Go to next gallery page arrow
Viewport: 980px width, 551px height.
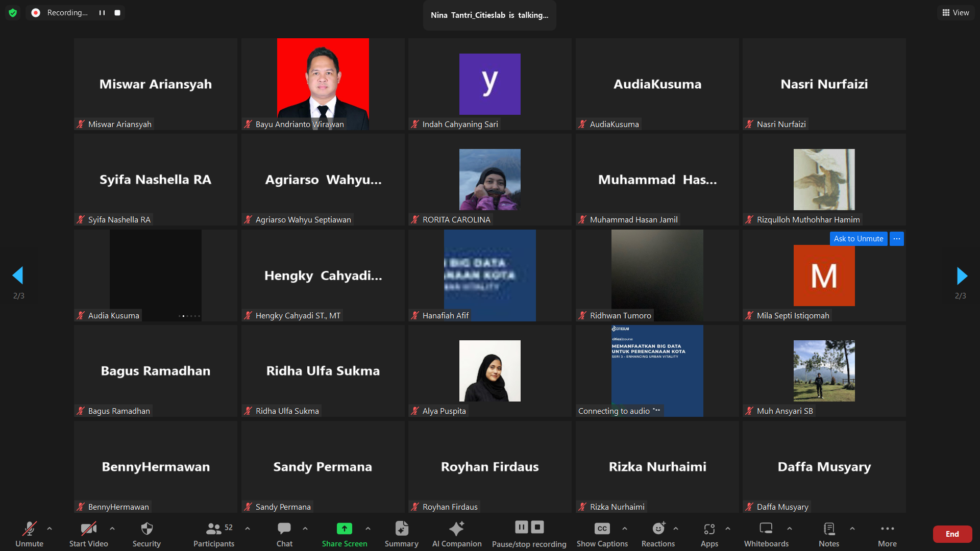[x=962, y=275]
